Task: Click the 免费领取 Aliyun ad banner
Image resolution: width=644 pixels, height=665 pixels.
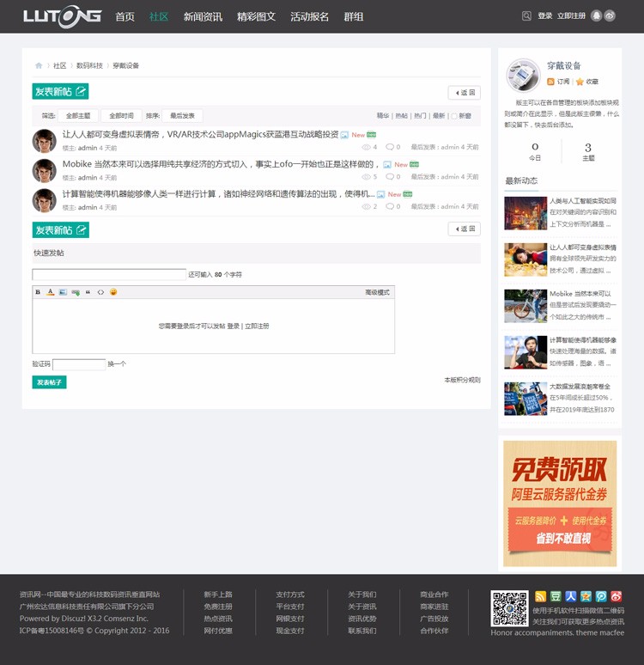Action: pyautogui.click(x=560, y=503)
